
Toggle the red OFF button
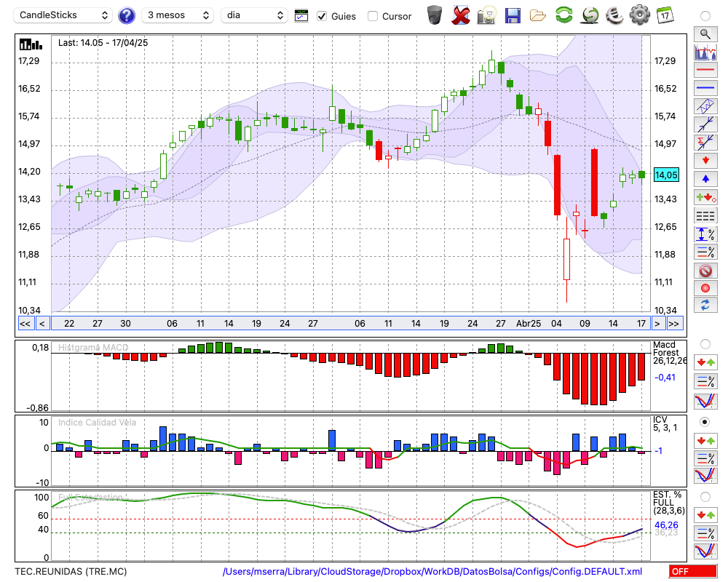pos(693,571)
